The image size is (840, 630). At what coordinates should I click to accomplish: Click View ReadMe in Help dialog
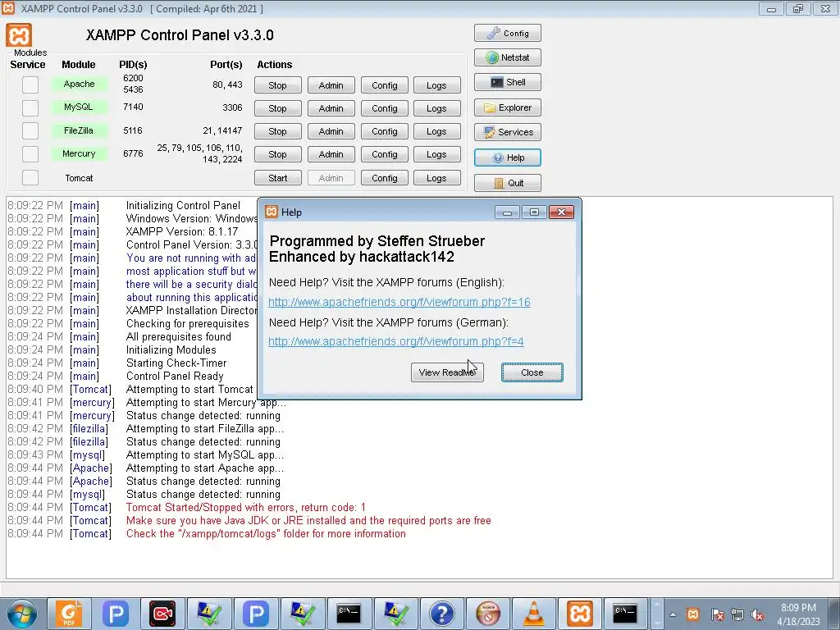tap(447, 372)
